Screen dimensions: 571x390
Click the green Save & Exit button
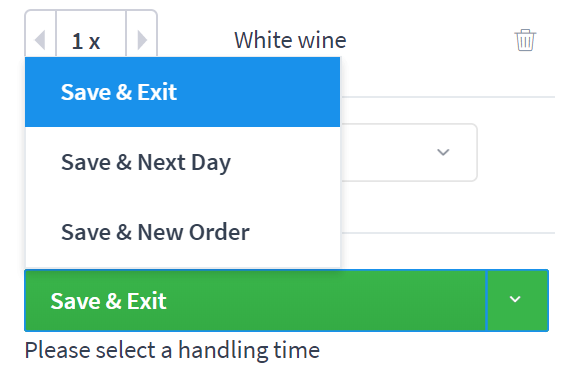tap(255, 300)
